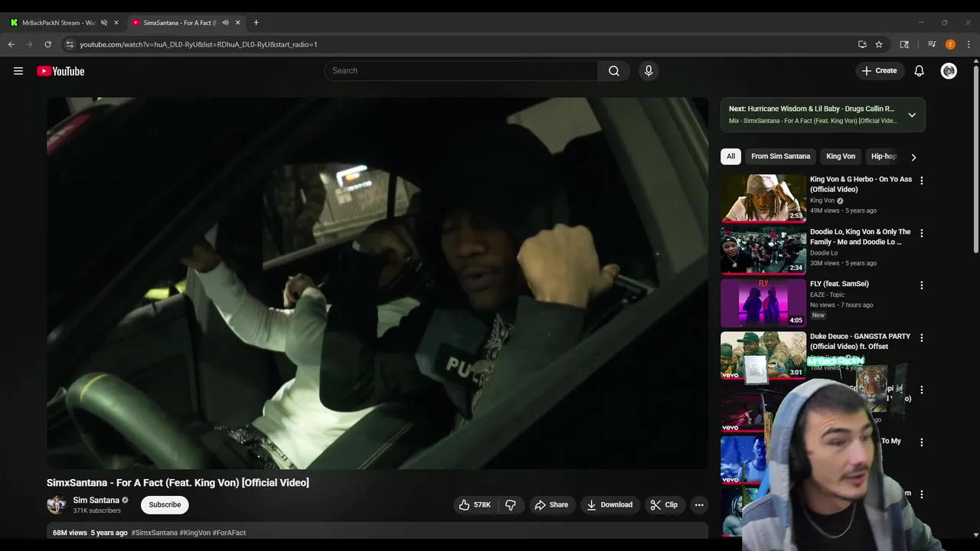Click '371K subscribers' text
Screen dimensions: 980x551
[x=96, y=511]
